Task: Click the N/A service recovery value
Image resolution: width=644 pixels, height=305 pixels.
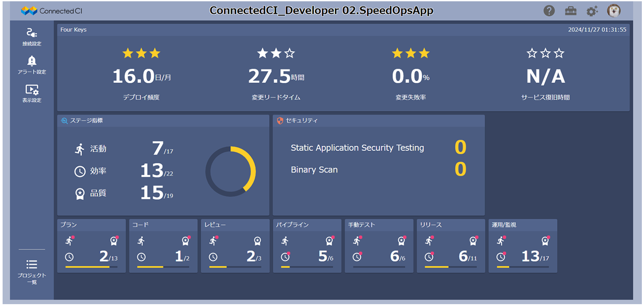Action: coord(546,77)
